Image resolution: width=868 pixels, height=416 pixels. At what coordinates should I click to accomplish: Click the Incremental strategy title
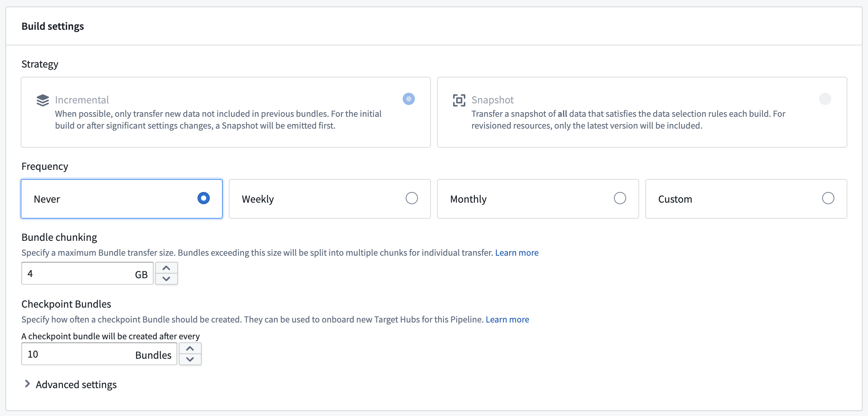(82, 100)
